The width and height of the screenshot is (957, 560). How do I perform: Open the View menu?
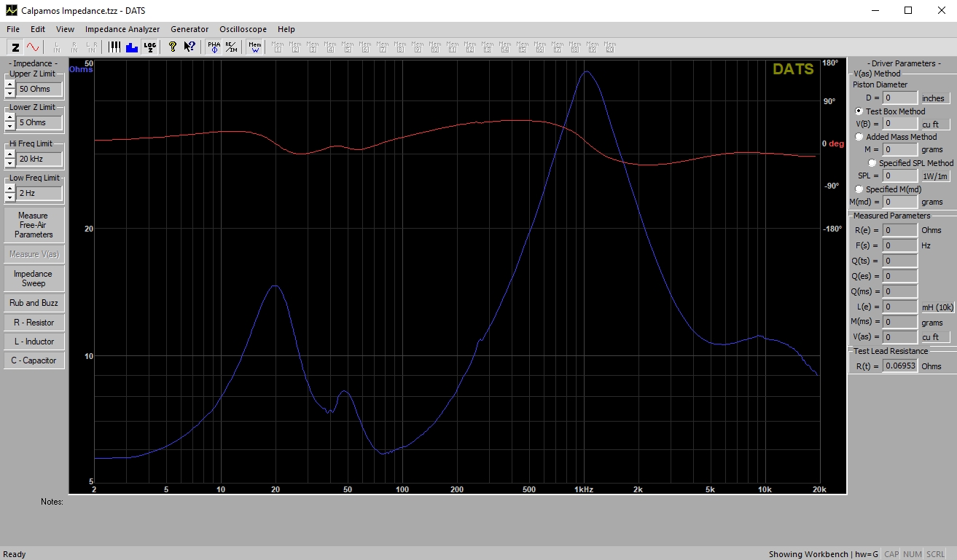[65, 29]
